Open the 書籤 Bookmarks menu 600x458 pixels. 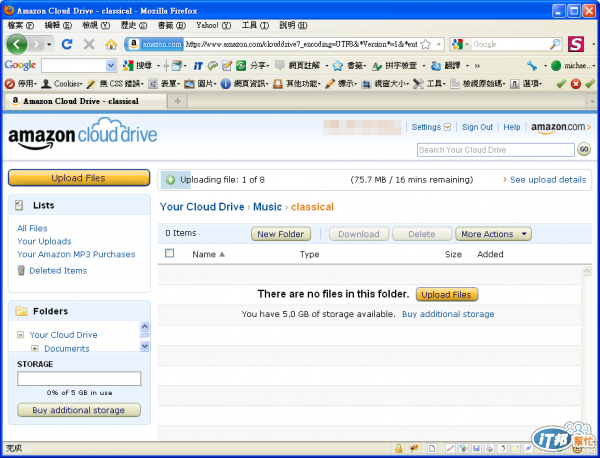click(x=172, y=25)
